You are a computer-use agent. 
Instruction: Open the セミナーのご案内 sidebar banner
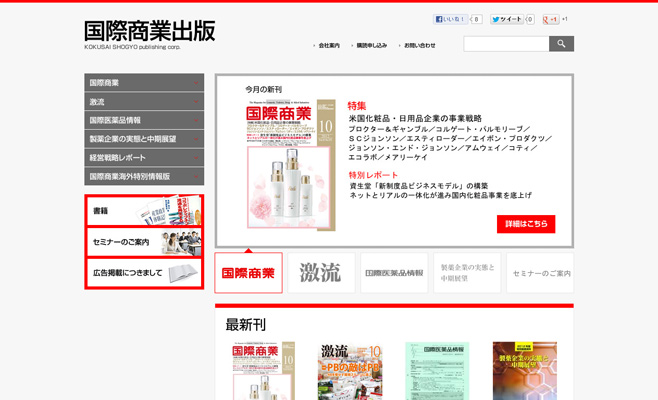click(x=144, y=242)
